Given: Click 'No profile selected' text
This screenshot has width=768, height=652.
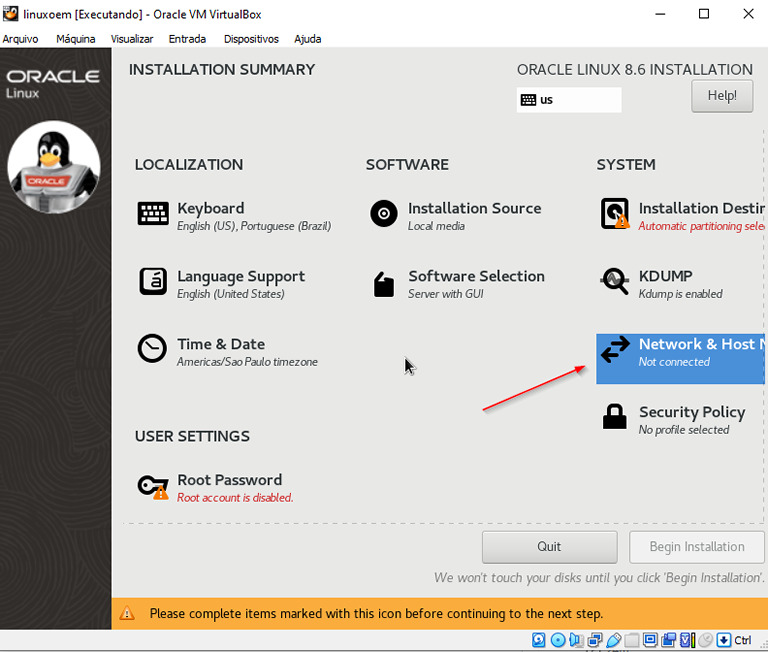Looking at the screenshot, I should 684,430.
